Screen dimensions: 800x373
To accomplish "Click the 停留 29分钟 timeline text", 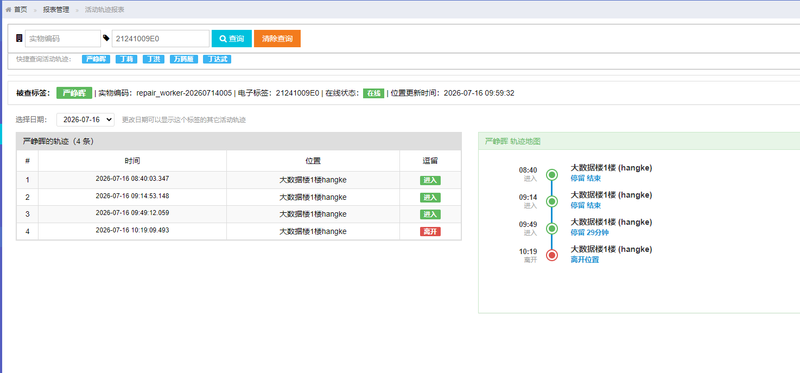I will [589, 233].
